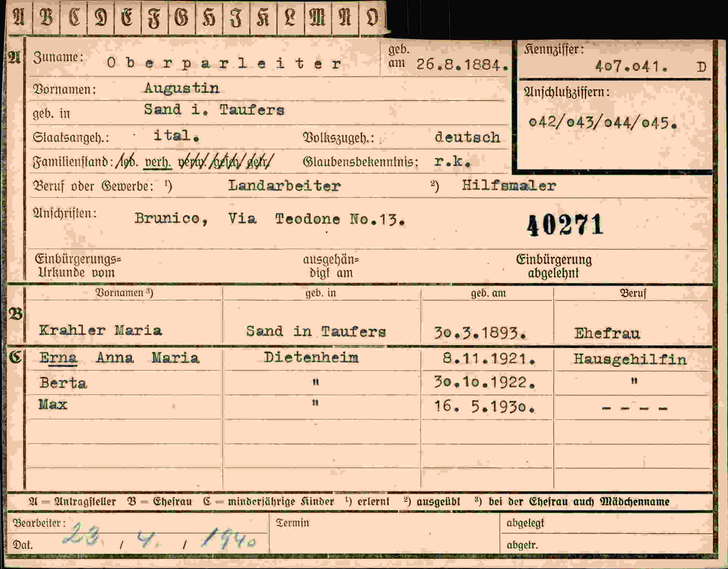Click the Volkszugeh. value 'deutsch'
728x569 pixels.
[x=467, y=137]
